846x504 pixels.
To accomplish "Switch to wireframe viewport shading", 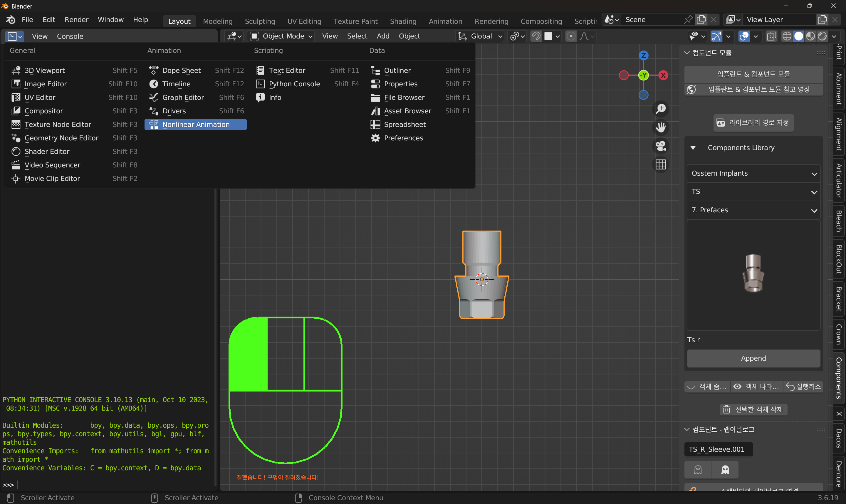I will (x=787, y=36).
